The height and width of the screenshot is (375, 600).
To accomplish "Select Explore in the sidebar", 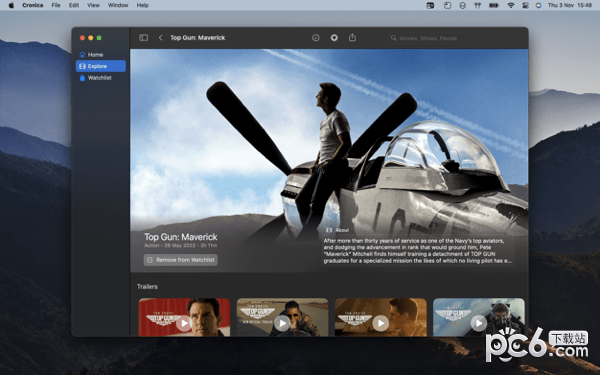I will [101, 66].
